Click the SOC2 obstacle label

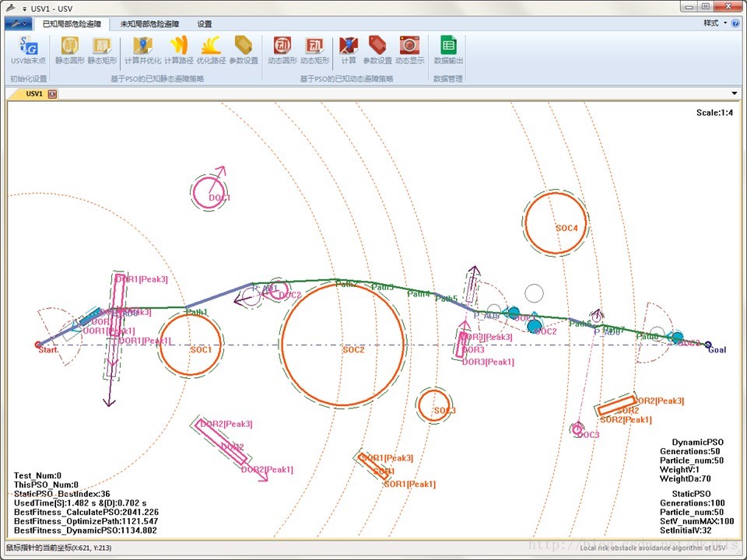coord(353,349)
